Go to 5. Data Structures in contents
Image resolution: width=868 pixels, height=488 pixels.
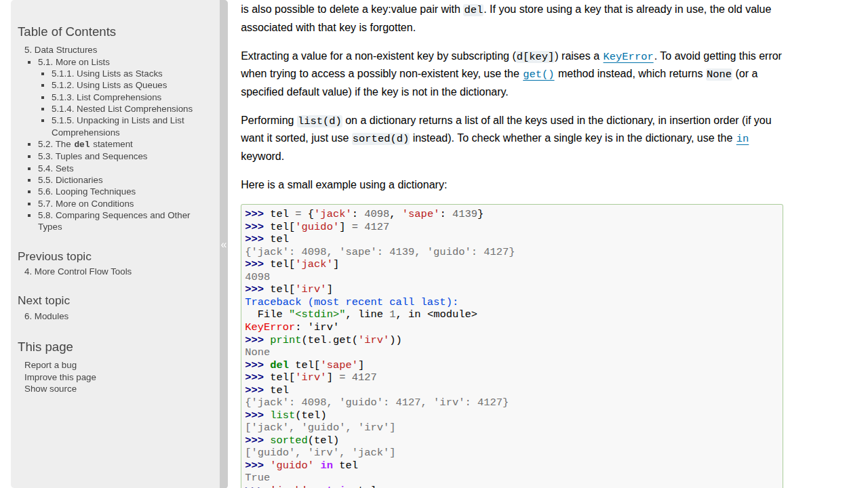click(60, 50)
